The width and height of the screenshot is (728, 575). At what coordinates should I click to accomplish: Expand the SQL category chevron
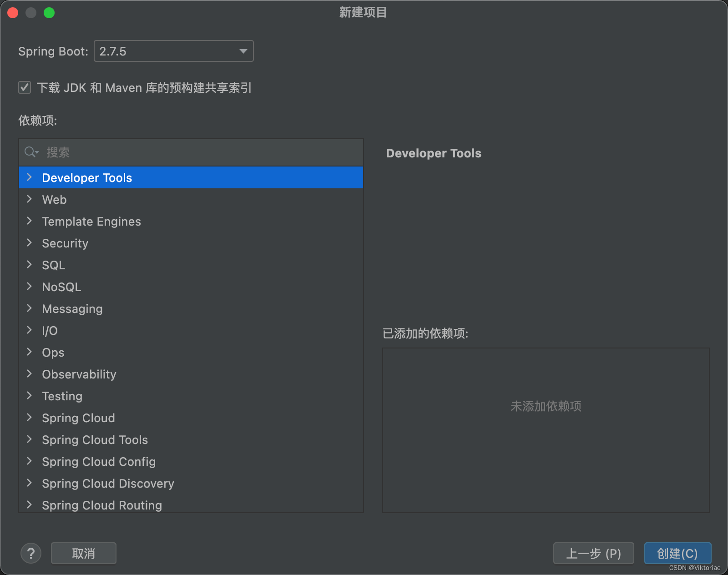click(x=30, y=265)
